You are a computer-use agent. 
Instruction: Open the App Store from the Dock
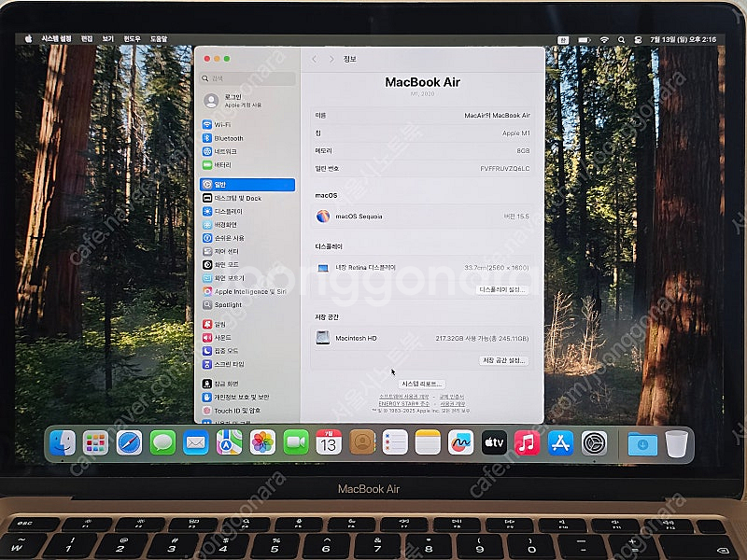[560, 443]
